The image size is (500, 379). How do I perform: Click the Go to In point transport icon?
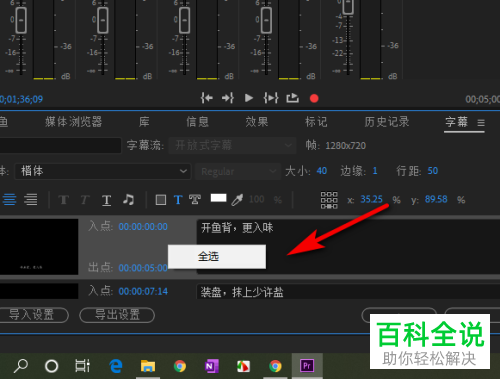coord(207,98)
